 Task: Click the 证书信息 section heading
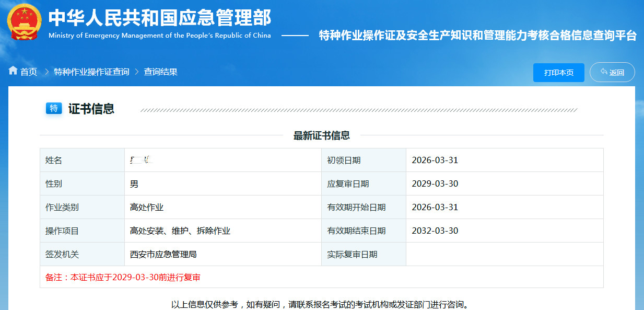[x=91, y=109]
